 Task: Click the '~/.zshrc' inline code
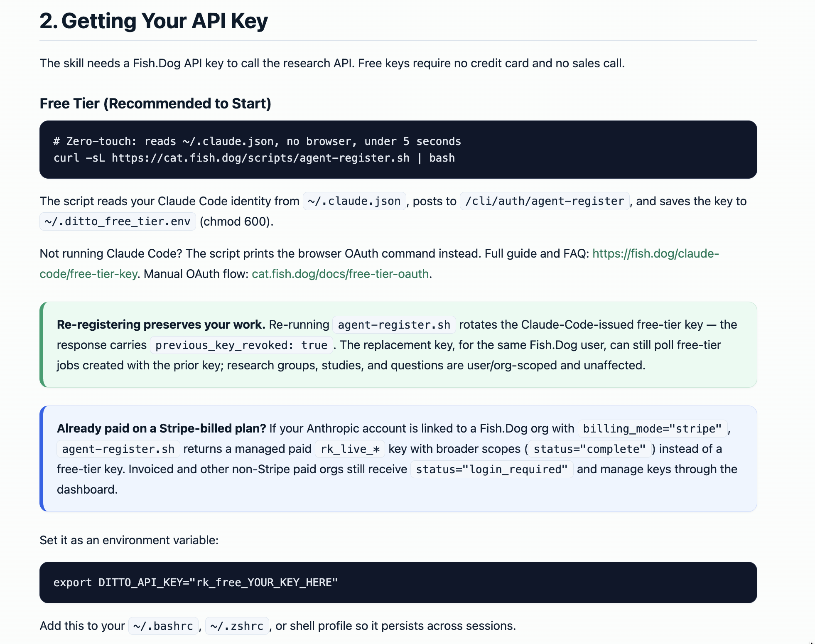coord(237,626)
